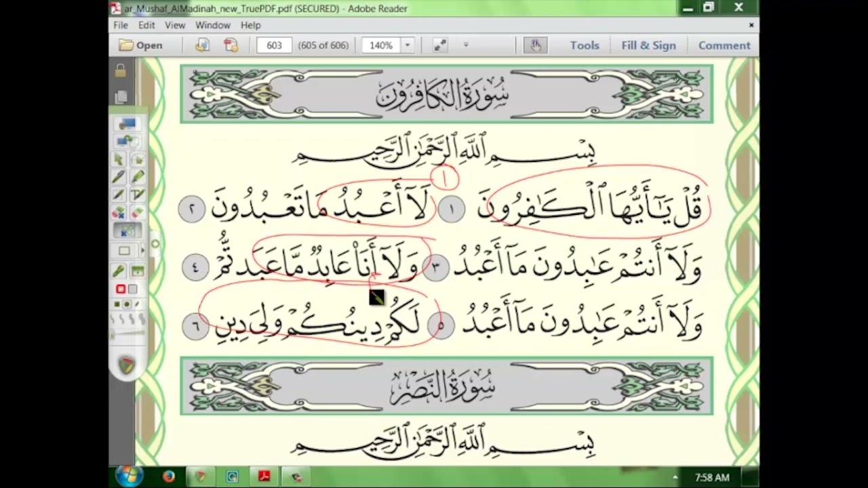The image size is (868, 488).
Task: Select the square pen tip option
Action: tap(117, 305)
